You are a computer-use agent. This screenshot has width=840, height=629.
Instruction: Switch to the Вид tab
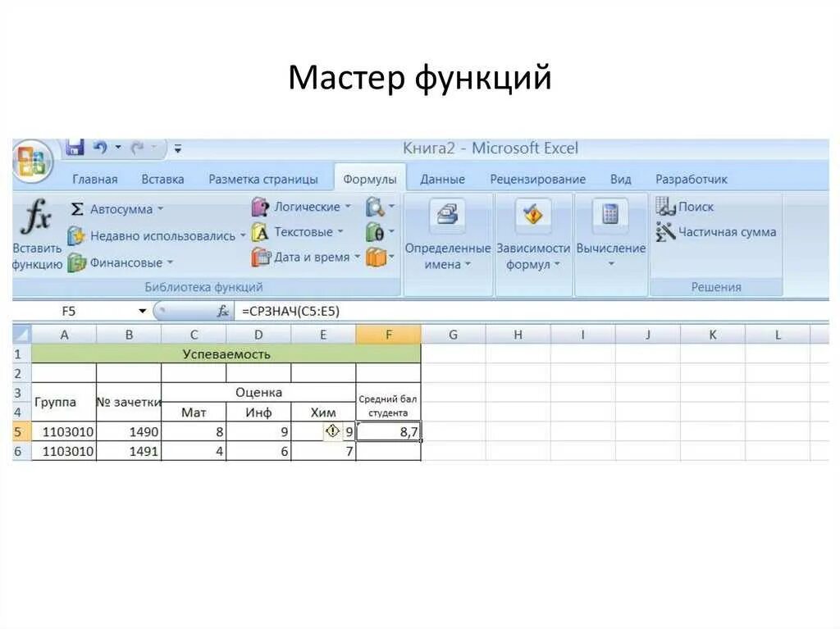(x=620, y=180)
